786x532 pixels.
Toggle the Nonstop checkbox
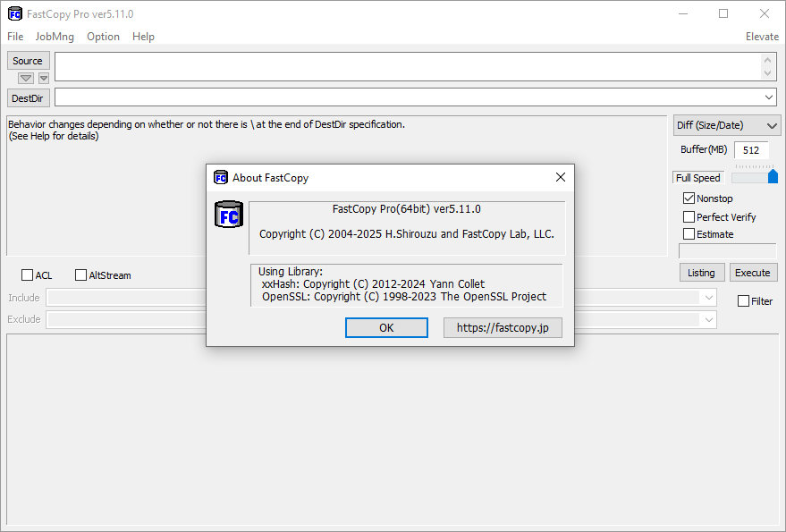[x=689, y=198]
